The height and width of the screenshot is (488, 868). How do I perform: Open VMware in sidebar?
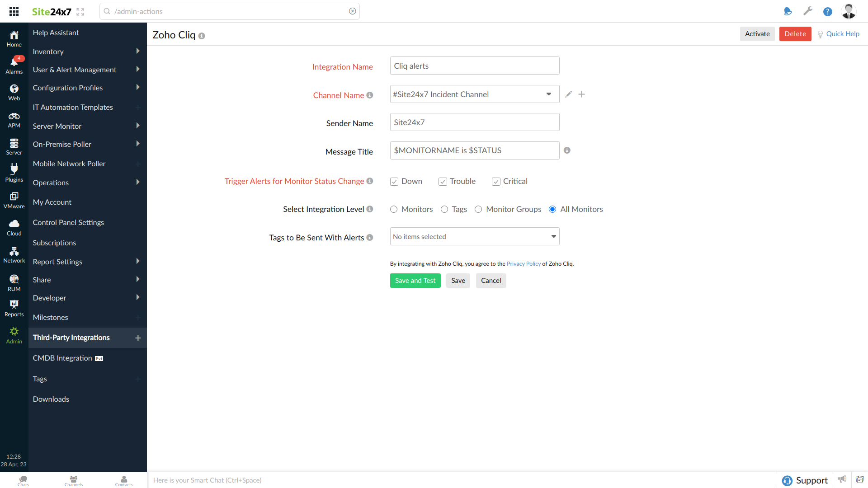coord(14,201)
